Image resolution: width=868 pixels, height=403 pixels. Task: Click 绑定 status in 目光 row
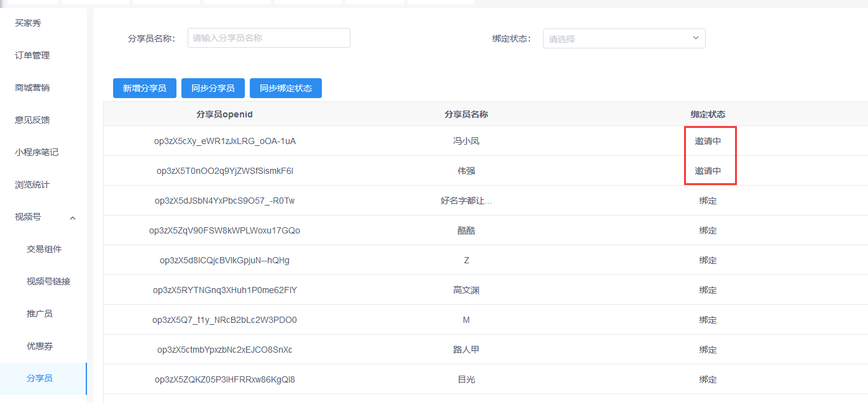click(x=708, y=379)
